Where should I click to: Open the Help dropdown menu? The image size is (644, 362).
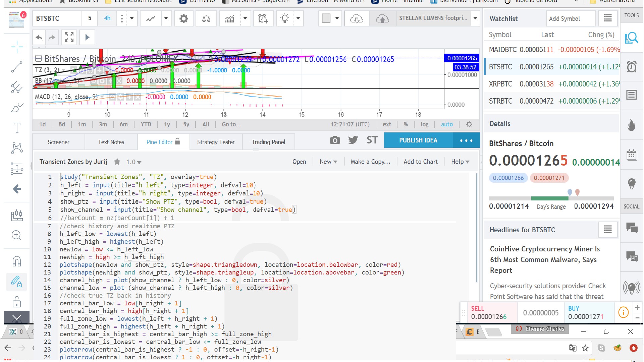point(460,162)
